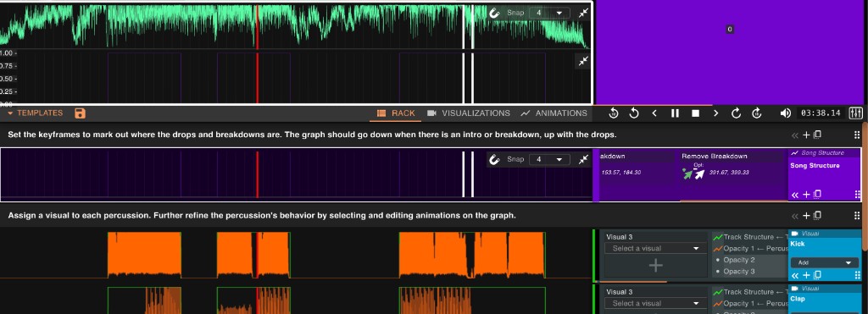This screenshot has height=314, width=868.
Task: Open the Kick row's Select a visual dropdown
Action: coord(655,249)
